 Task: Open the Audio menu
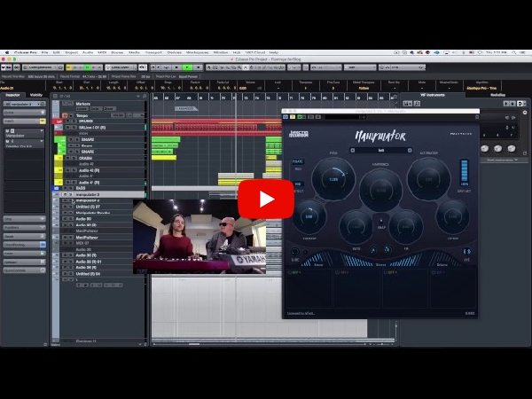(88, 52)
